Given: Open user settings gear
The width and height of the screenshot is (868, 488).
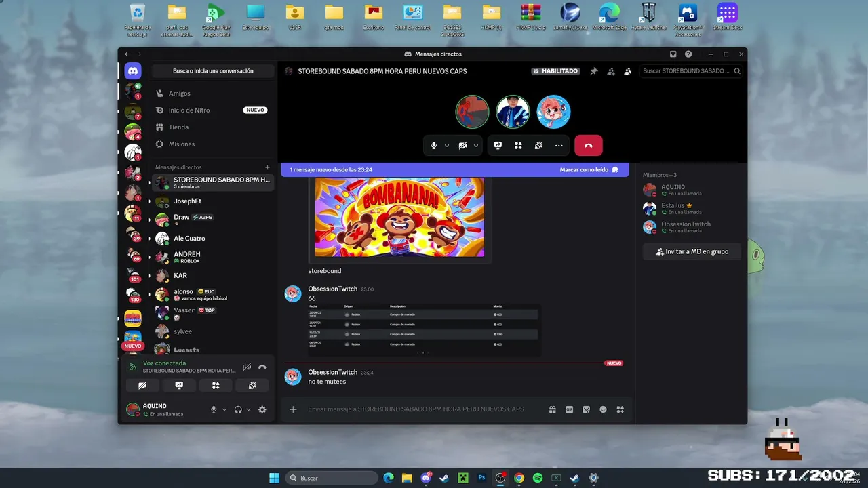Looking at the screenshot, I should coord(262,409).
